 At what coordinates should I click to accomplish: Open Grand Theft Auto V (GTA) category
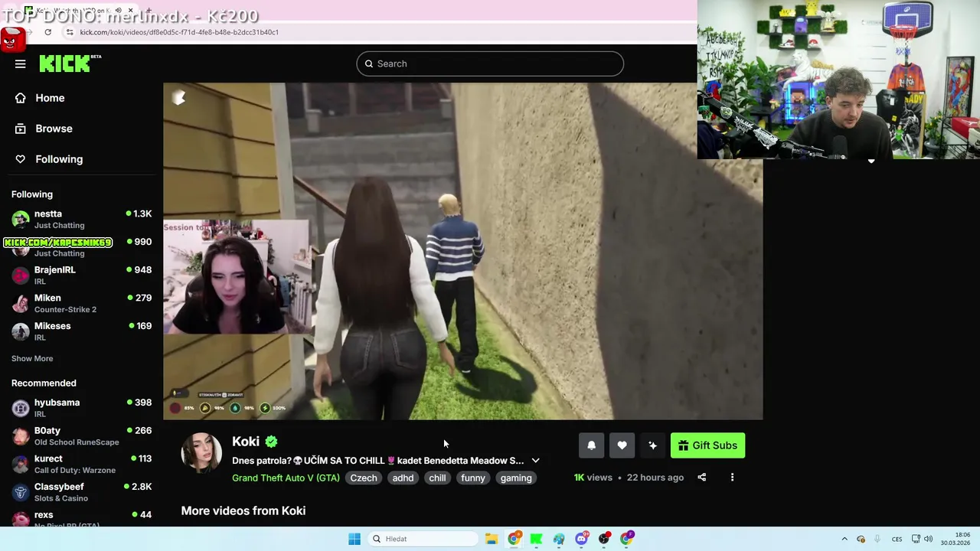[x=286, y=478]
